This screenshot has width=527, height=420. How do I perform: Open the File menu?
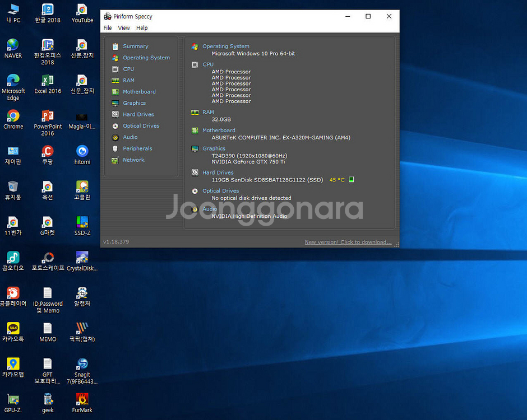pyautogui.click(x=108, y=28)
